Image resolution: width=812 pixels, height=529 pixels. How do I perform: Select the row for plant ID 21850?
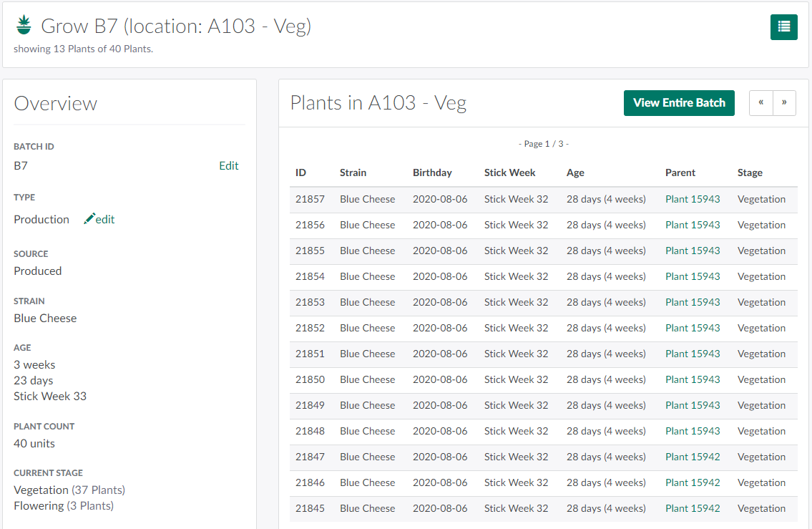click(310, 379)
